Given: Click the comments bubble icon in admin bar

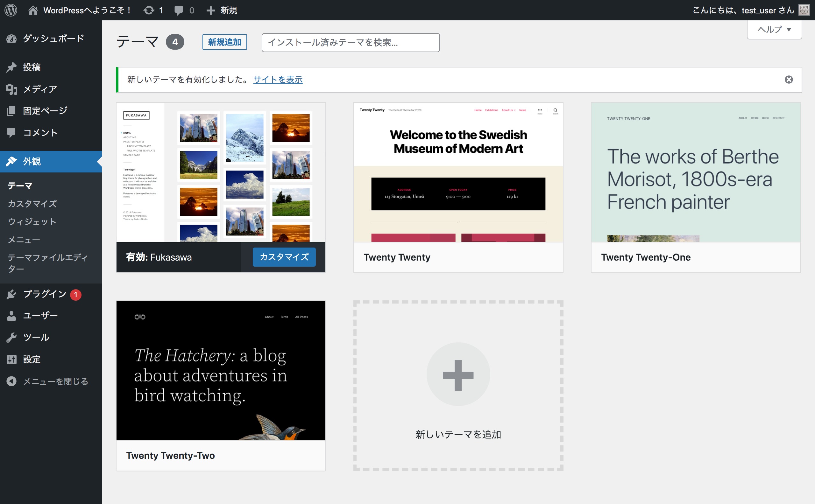Looking at the screenshot, I should pyautogui.click(x=179, y=10).
